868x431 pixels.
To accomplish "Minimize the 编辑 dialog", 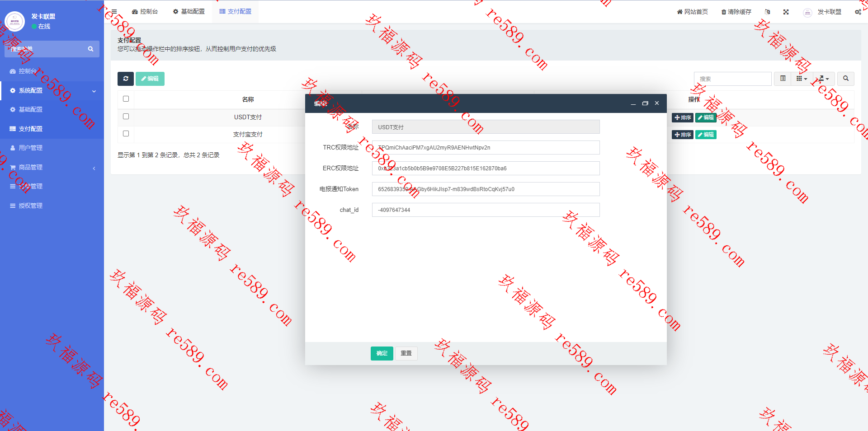I will coord(633,103).
